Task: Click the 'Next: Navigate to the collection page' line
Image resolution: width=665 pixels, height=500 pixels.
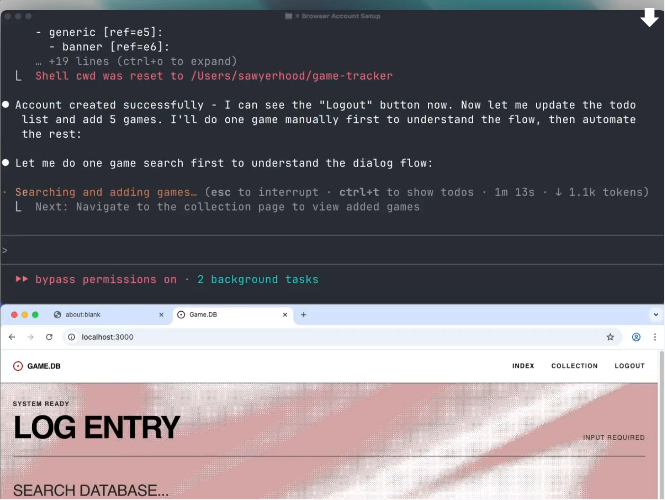Action: point(227,207)
